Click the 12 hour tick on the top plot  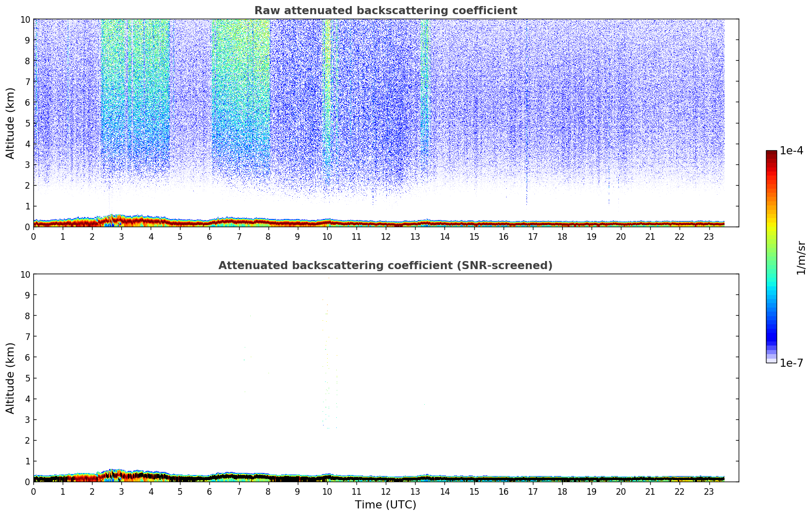pyautogui.click(x=386, y=237)
